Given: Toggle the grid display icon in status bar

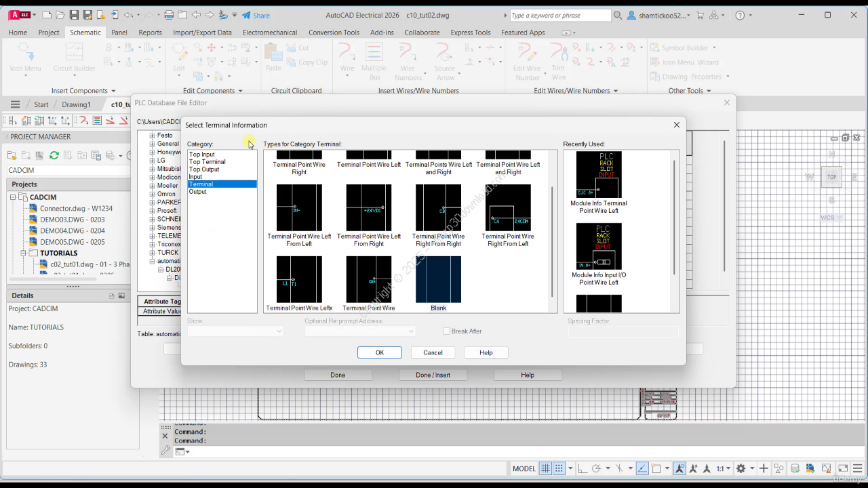Looking at the screenshot, I should pyautogui.click(x=545, y=468).
